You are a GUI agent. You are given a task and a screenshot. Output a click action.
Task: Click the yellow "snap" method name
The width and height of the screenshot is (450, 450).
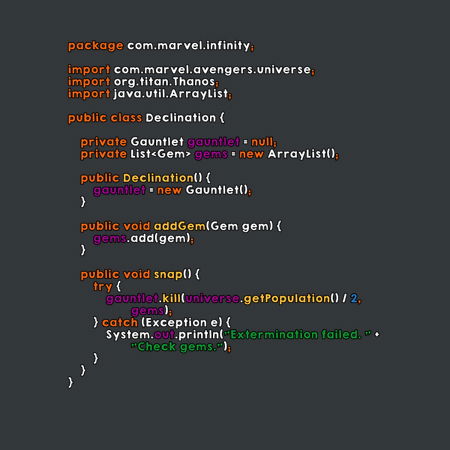pos(168,274)
